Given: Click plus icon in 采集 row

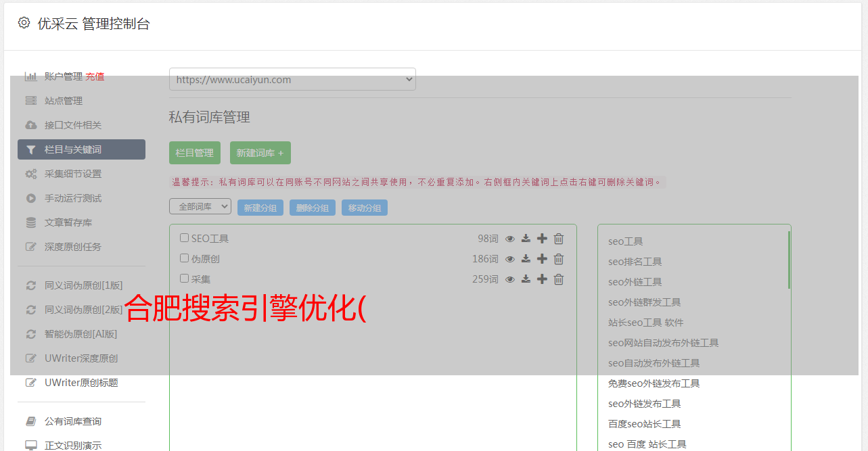Looking at the screenshot, I should (542, 279).
